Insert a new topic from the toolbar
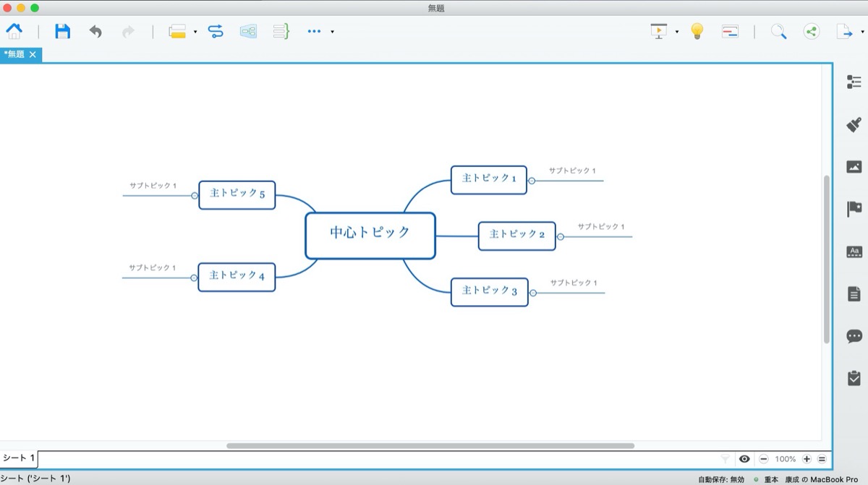 [x=177, y=31]
